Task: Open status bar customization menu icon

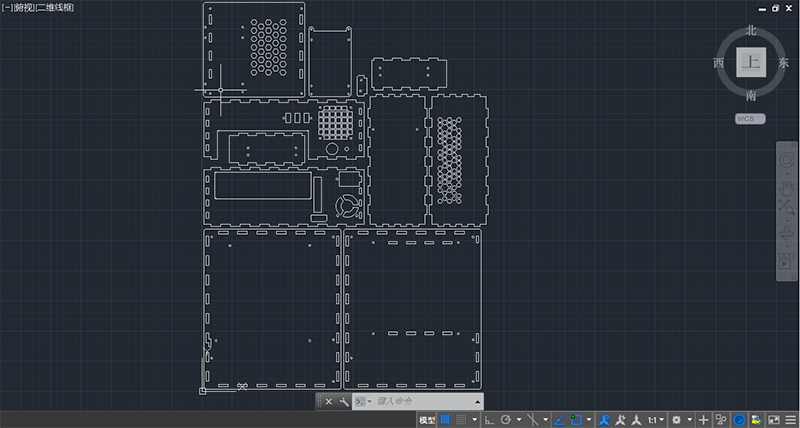Action: click(790, 420)
